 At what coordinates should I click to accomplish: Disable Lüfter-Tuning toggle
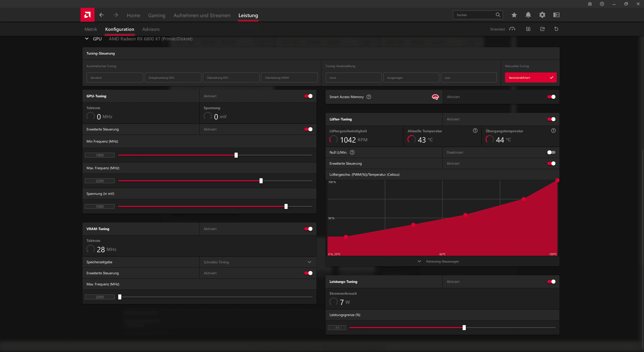click(x=551, y=119)
